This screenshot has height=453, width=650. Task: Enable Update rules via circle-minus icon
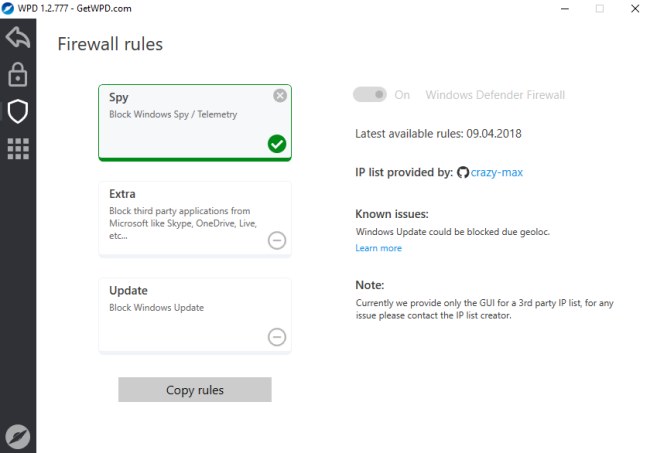click(277, 337)
